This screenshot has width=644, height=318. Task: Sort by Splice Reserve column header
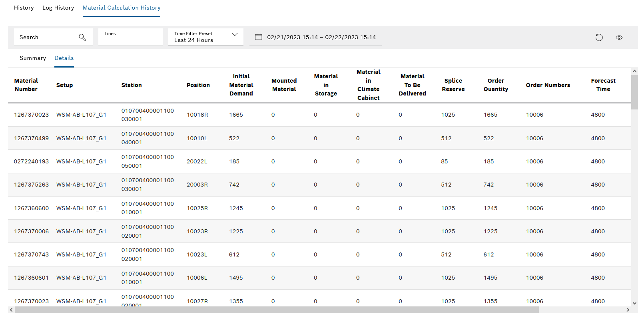453,85
